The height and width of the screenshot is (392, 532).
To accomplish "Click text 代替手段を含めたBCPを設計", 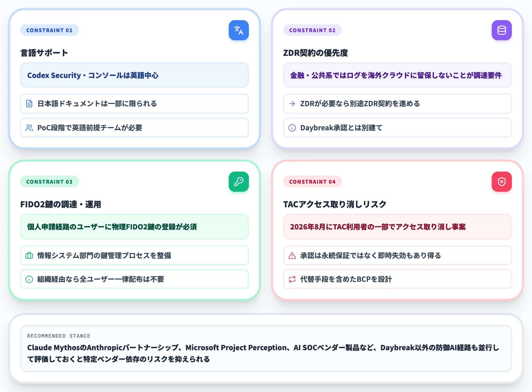I will [x=346, y=279].
